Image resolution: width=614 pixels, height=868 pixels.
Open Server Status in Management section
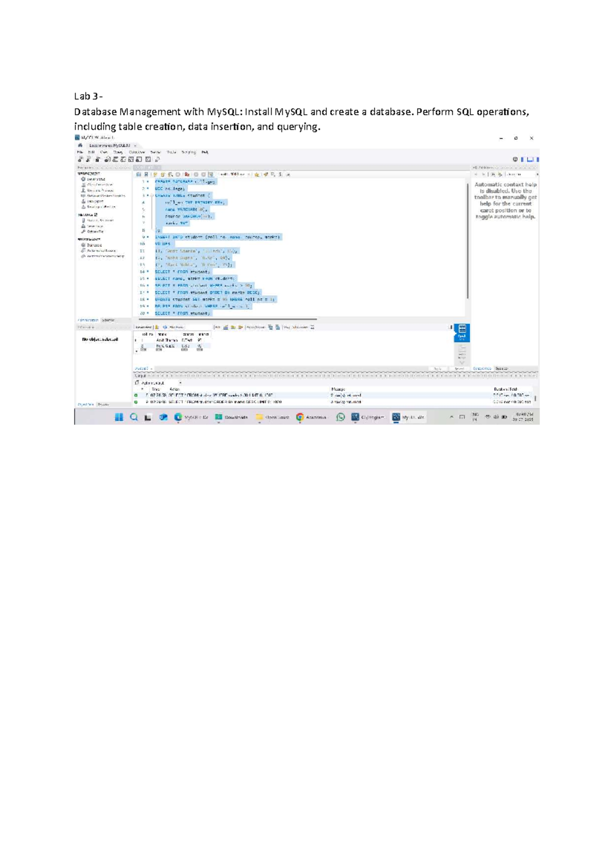(93, 179)
